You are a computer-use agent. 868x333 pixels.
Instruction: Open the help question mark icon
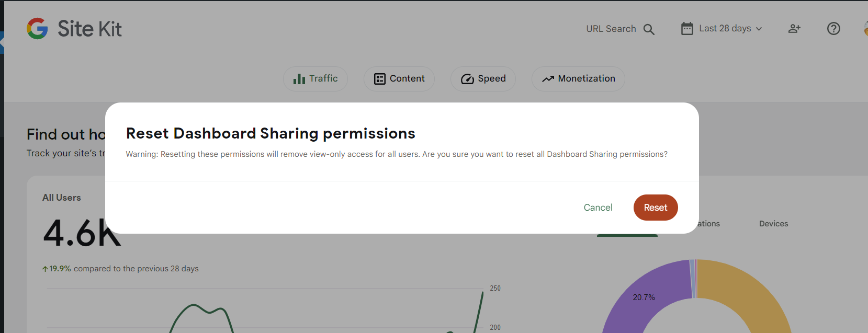click(833, 29)
